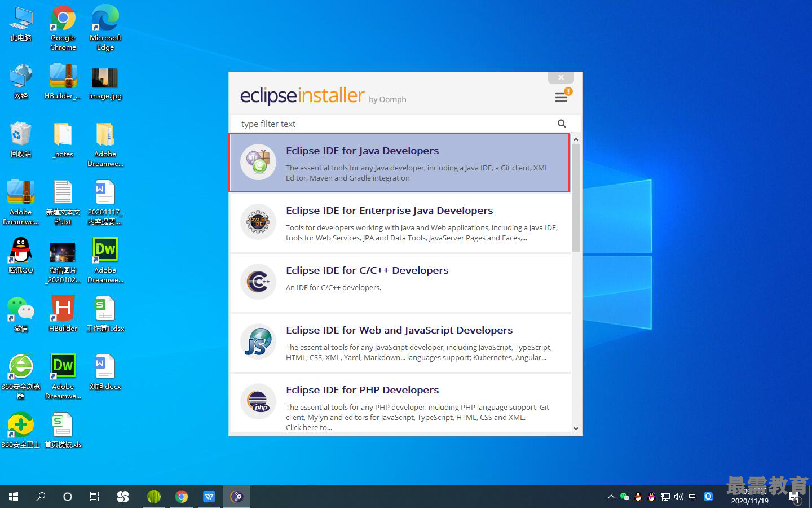Click the magnifier icon in the filter box
This screenshot has height=508, width=812.
562,124
